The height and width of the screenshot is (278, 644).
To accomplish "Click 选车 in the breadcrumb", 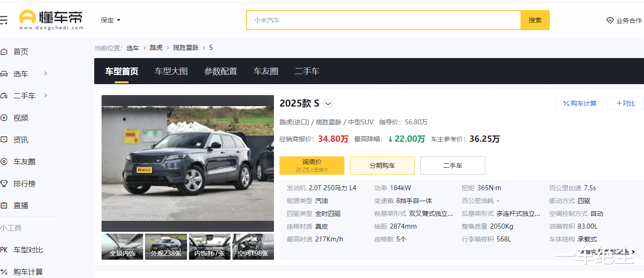I will coord(133,48).
